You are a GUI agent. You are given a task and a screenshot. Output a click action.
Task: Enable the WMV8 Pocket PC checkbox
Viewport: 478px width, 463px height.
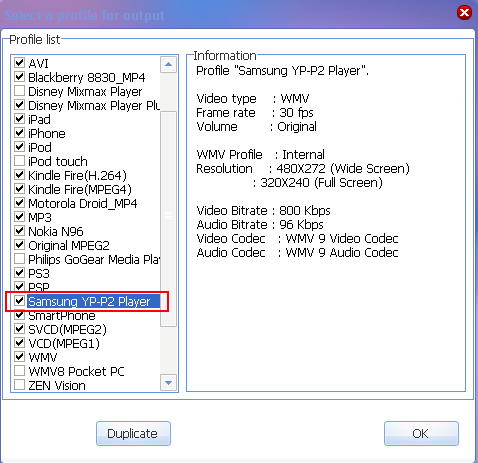tap(20, 370)
